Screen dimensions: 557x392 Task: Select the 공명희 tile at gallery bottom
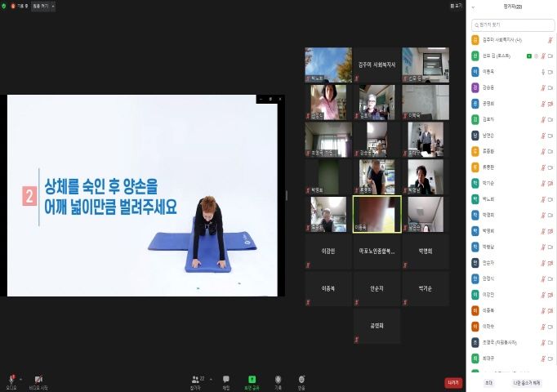pyautogui.click(x=377, y=326)
